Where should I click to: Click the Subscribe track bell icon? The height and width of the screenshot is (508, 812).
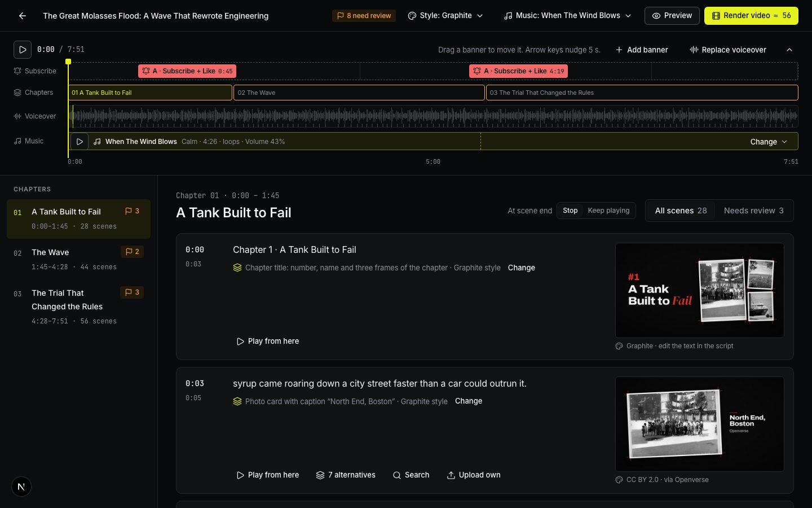click(17, 71)
